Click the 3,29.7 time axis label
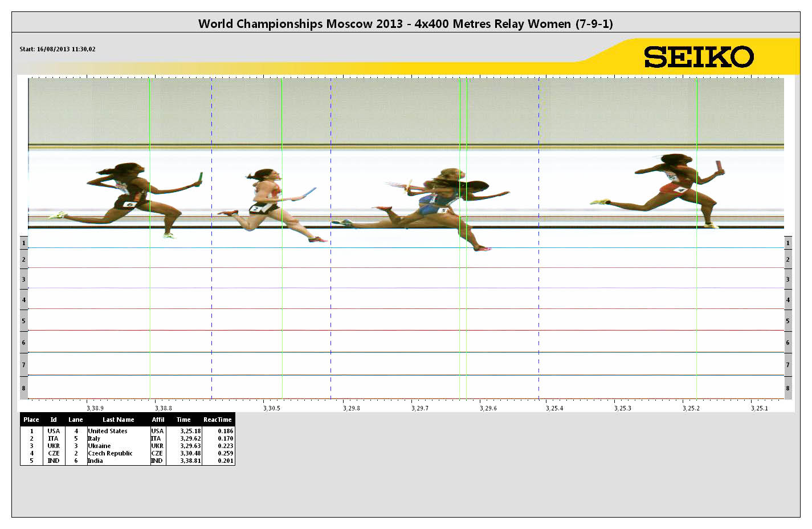 pyautogui.click(x=420, y=408)
